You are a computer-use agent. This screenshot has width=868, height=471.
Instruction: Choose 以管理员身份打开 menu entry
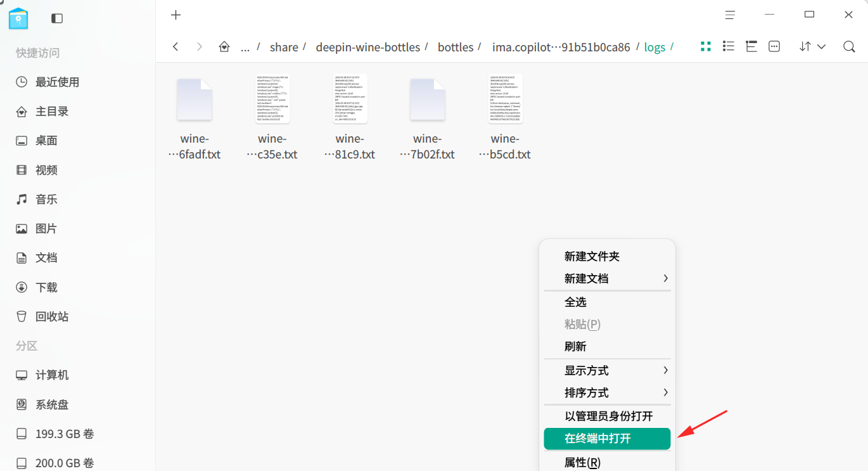[x=607, y=416]
